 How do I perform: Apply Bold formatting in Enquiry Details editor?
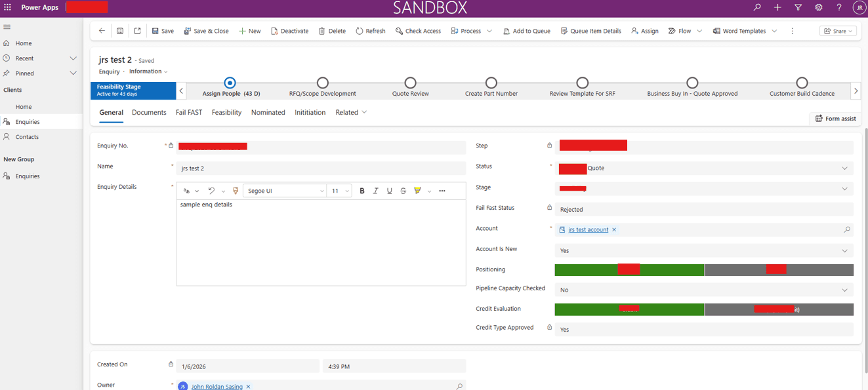[362, 190]
